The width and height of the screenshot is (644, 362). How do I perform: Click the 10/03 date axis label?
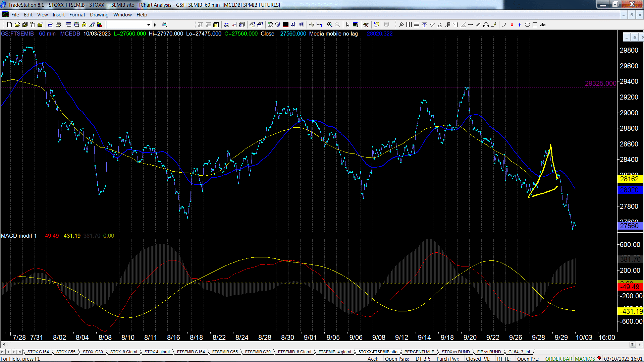pos(584,337)
